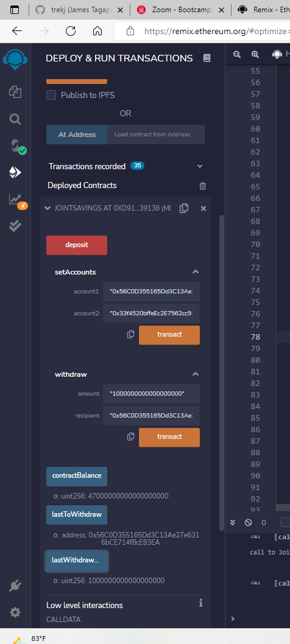The height and width of the screenshot is (644, 290).
Task: Click the editor horizontal scrollbar
Action: pyautogui.click(x=283, y=508)
